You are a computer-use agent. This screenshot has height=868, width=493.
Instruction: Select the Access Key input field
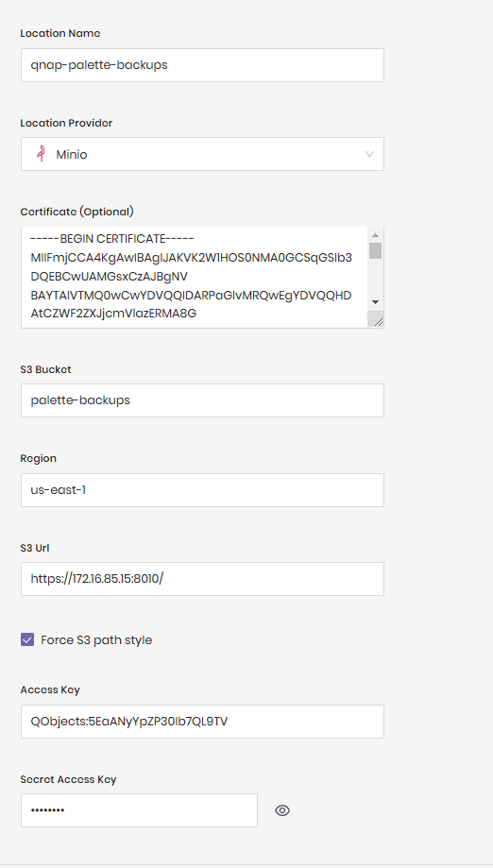click(x=202, y=722)
